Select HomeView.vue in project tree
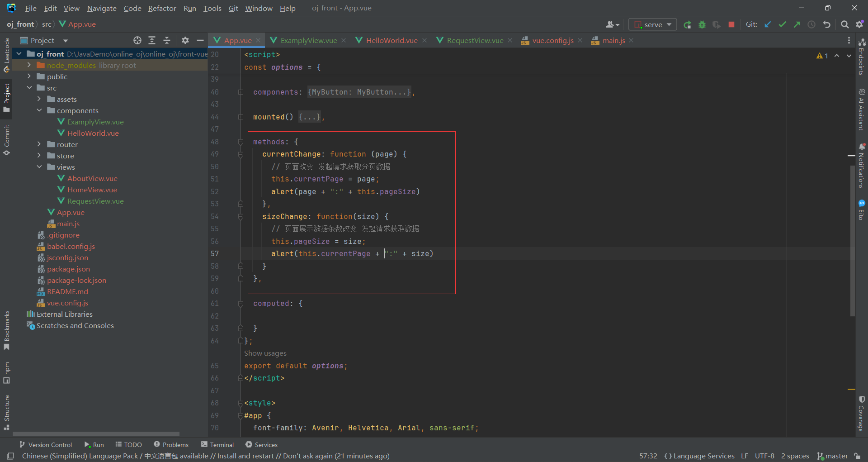This screenshot has width=868, height=462. click(92, 190)
